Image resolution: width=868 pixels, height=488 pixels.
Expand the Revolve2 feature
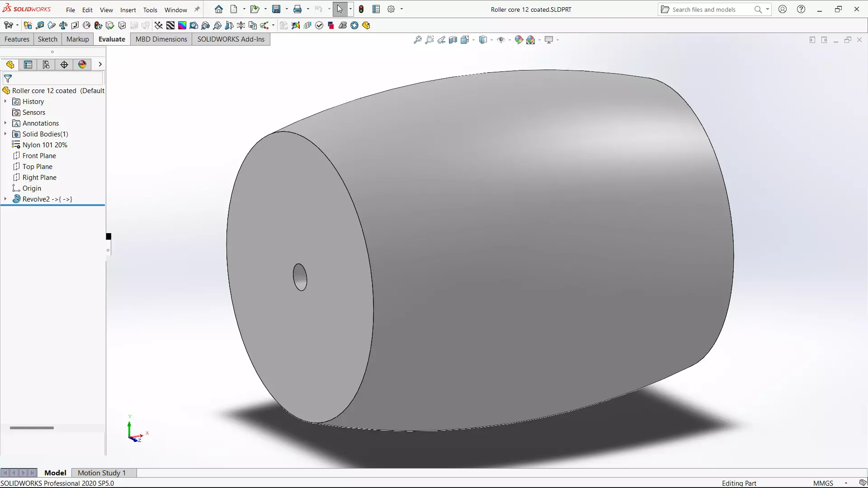[x=5, y=199]
